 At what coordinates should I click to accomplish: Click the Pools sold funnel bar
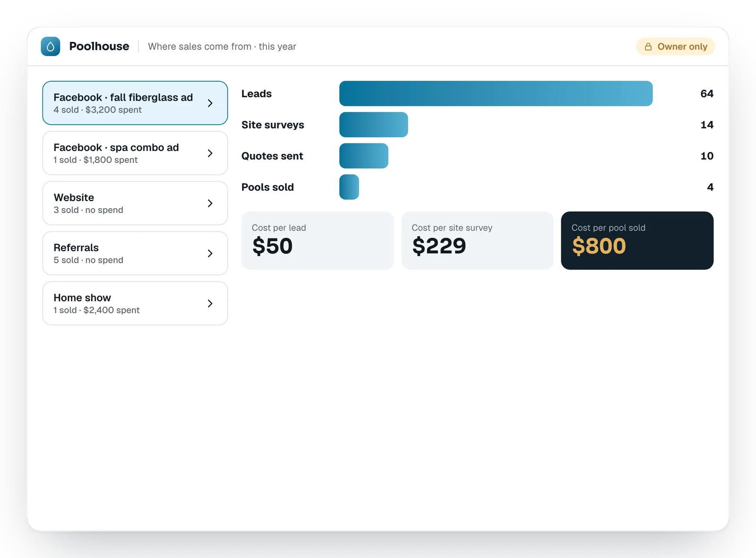coord(349,187)
